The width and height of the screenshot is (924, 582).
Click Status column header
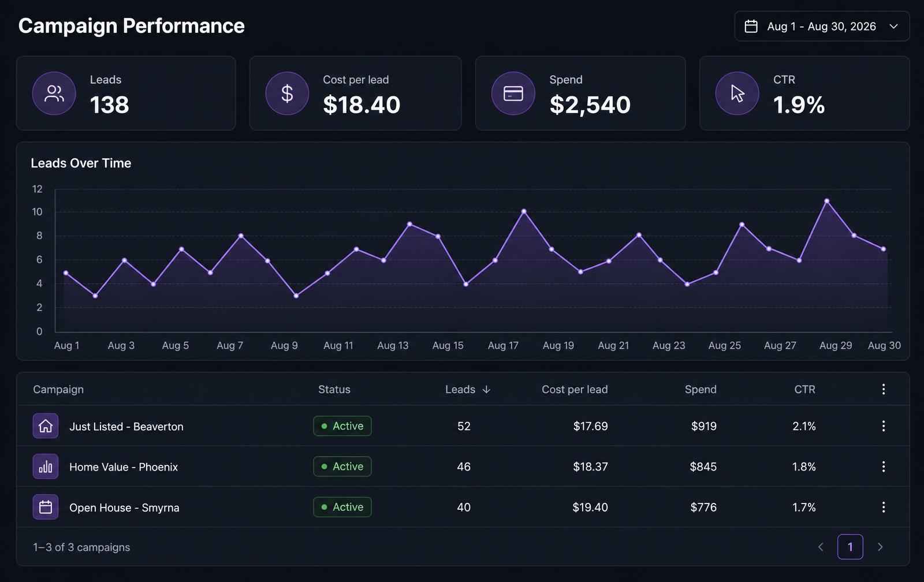[x=334, y=389]
